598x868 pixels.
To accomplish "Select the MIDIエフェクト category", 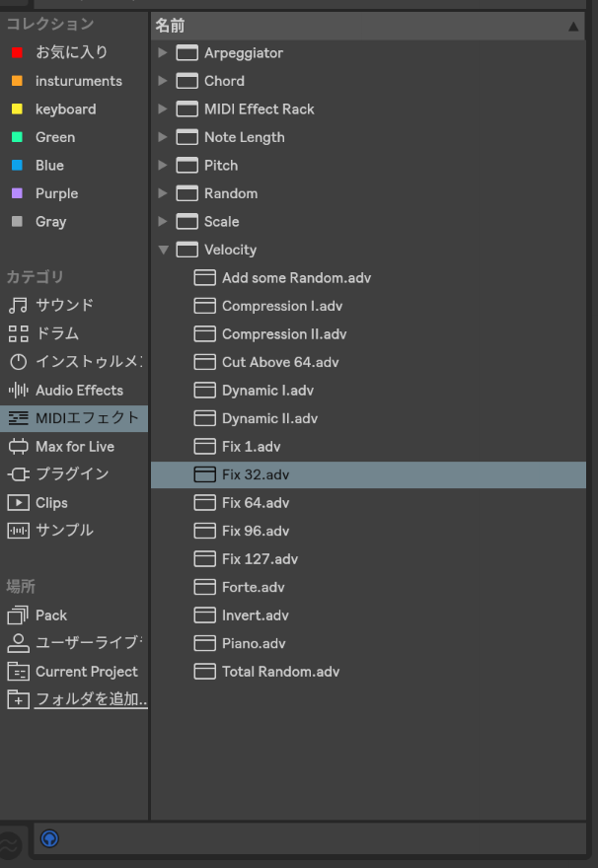I will point(87,418).
